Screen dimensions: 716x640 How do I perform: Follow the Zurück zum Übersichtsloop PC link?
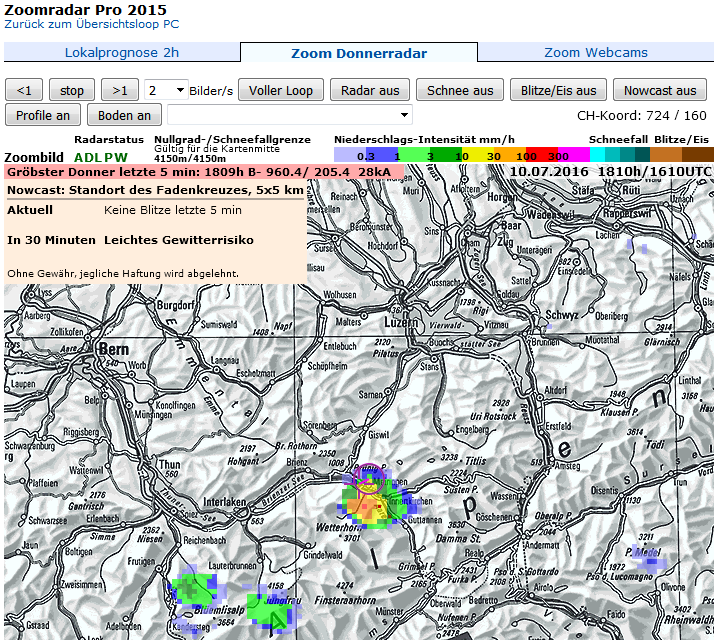[92, 22]
